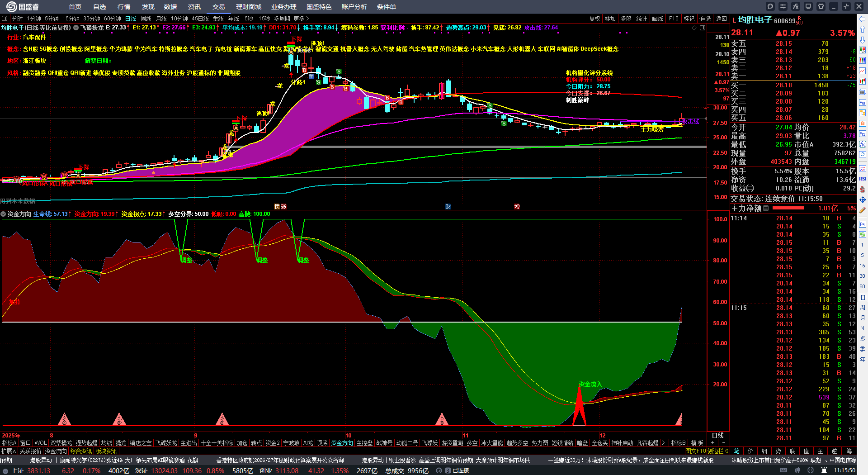Open the 指标A dropdown
Screen dimensions: 868x475
[x=9, y=443]
